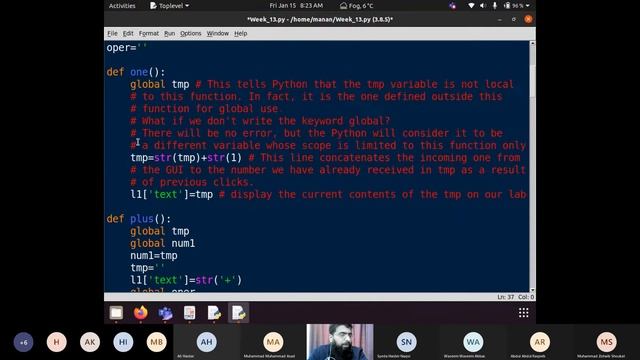Click participant avatar HI
The width and height of the screenshot is (640, 360).
[x=123, y=342]
